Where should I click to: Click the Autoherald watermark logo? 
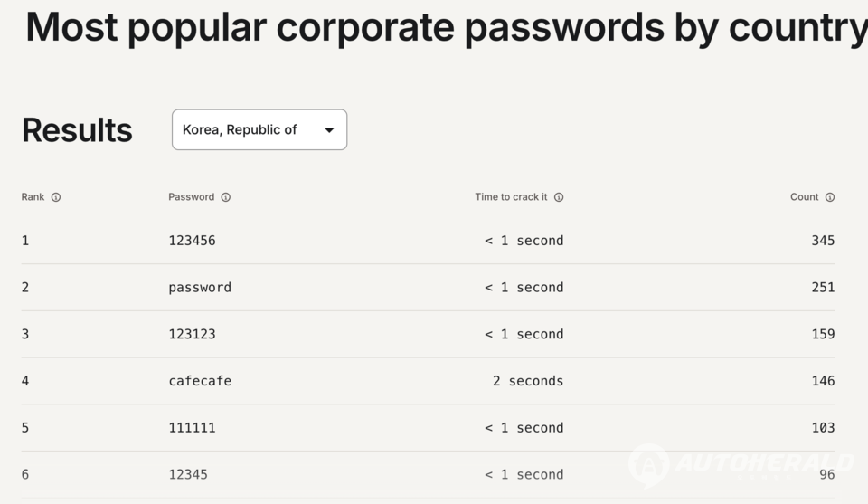741,465
